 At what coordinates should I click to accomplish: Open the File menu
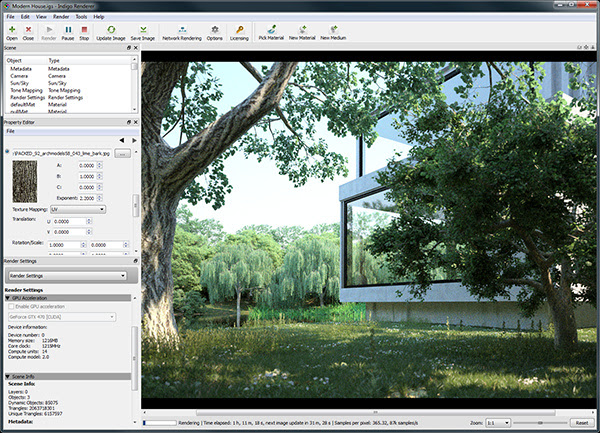coord(10,17)
